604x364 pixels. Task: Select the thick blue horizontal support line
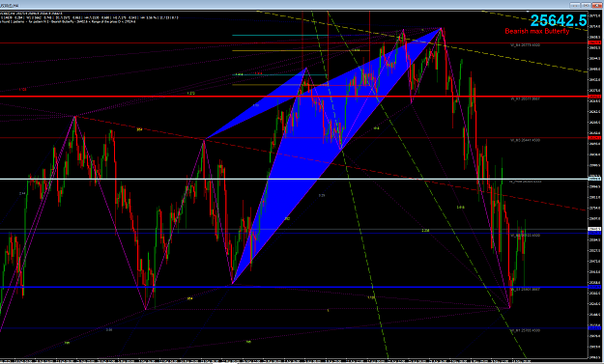(x=295, y=287)
